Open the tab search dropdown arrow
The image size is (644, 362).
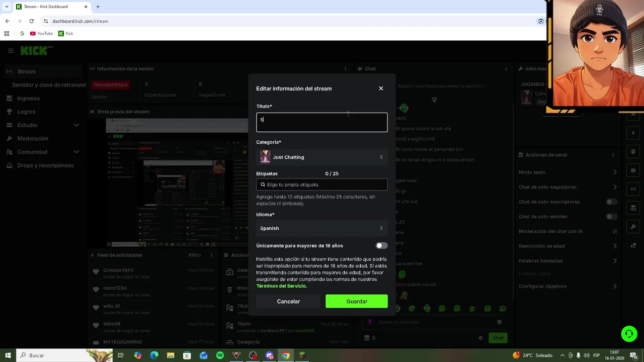point(6,7)
